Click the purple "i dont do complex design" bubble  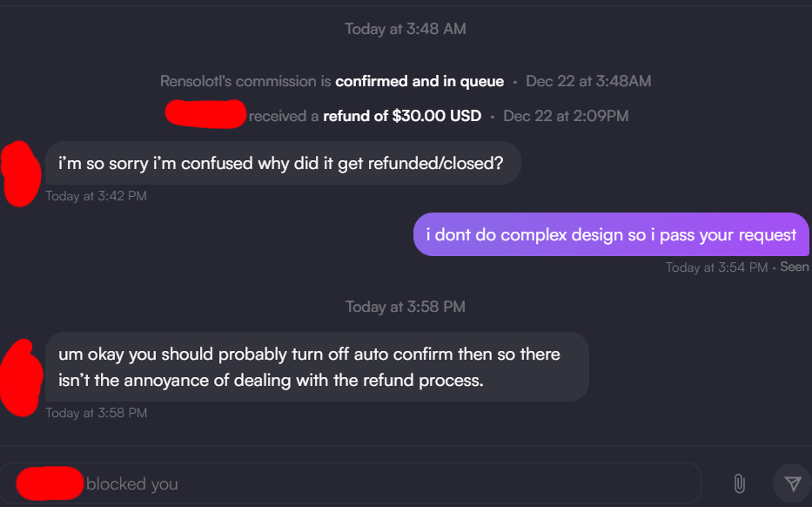611,234
